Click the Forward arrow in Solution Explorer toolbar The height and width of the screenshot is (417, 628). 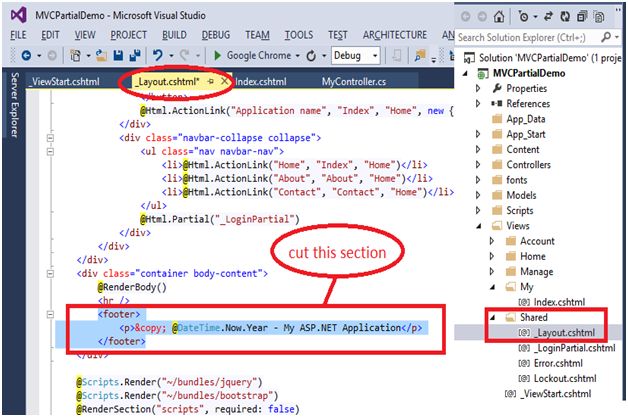click(x=482, y=16)
